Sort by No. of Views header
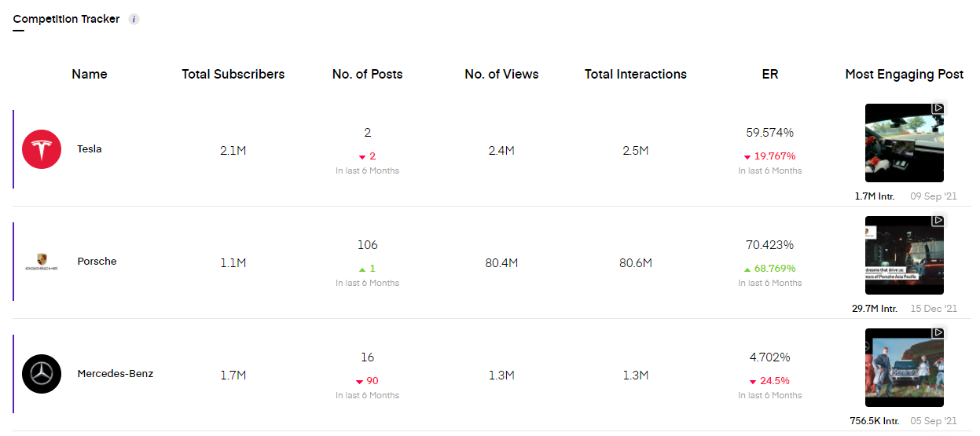 pos(501,75)
